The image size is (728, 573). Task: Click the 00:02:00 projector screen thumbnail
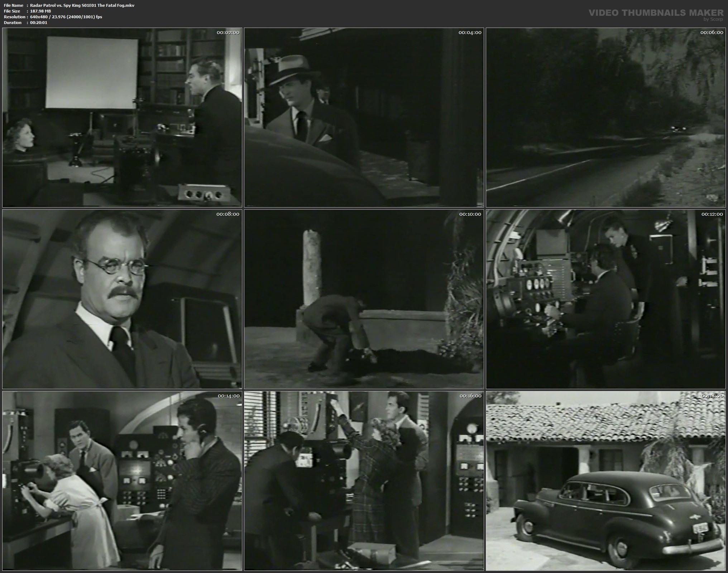tap(122, 118)
